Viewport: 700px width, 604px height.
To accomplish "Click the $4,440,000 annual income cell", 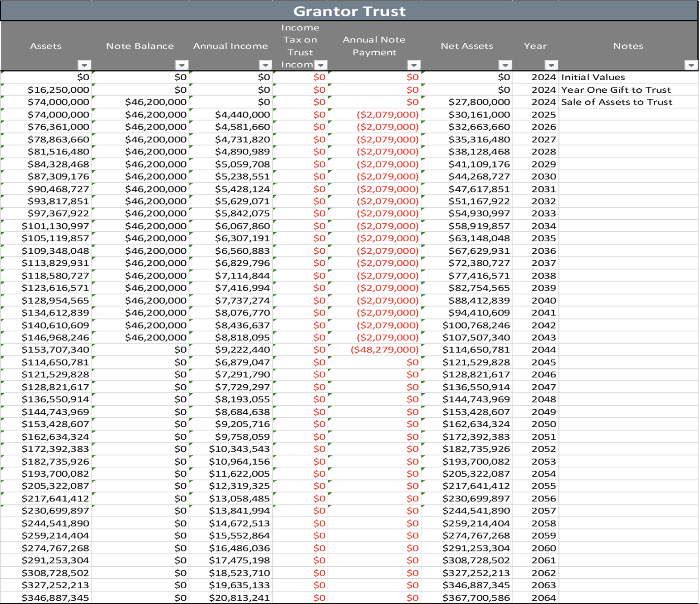I will click(x=242, y=114).
